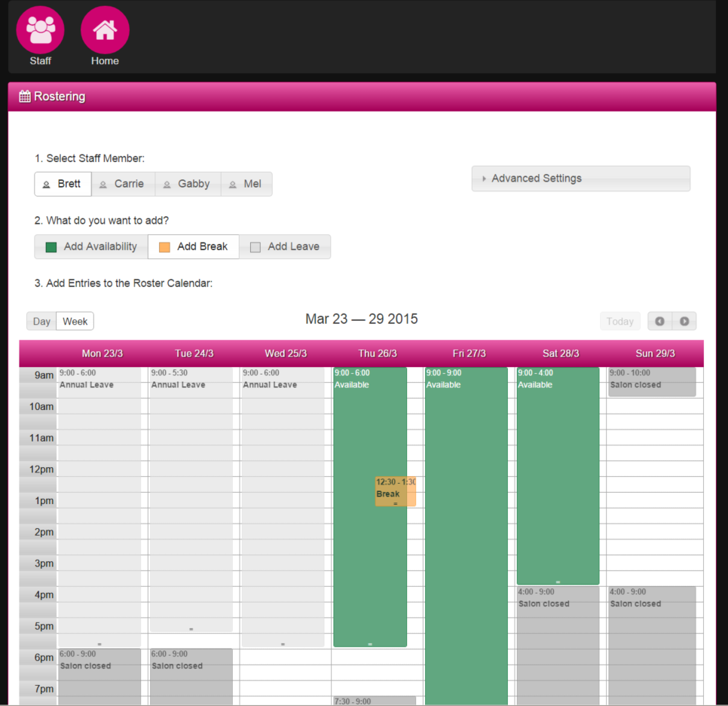Switch calendar to Day view
The width and height of the screenshot is (728, 706).
(41, 321)
